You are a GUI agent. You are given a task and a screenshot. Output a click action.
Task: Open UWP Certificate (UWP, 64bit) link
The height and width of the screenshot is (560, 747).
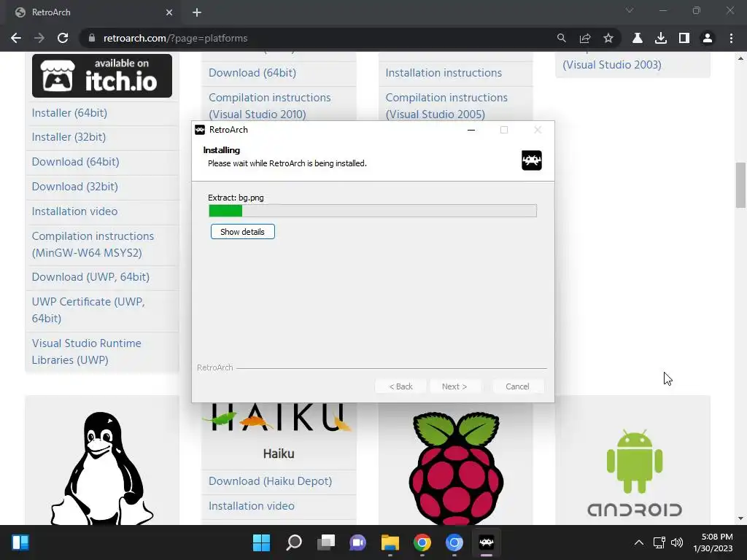click(x=88, y=310)
